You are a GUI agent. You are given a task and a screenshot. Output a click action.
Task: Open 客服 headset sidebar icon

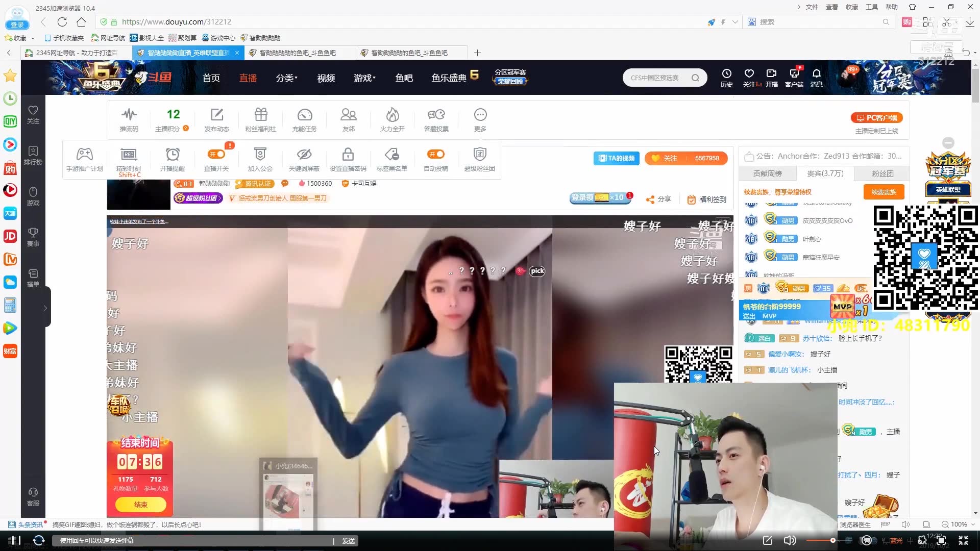coord(33,496)
